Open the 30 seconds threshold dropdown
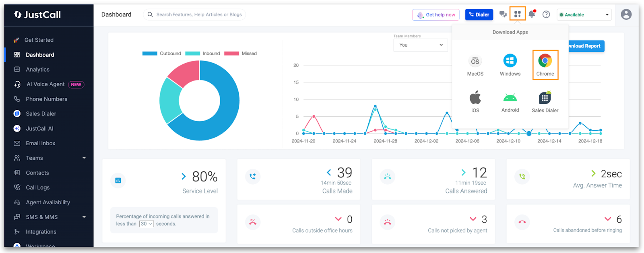644x253 pixels. [x=147, y=224]
